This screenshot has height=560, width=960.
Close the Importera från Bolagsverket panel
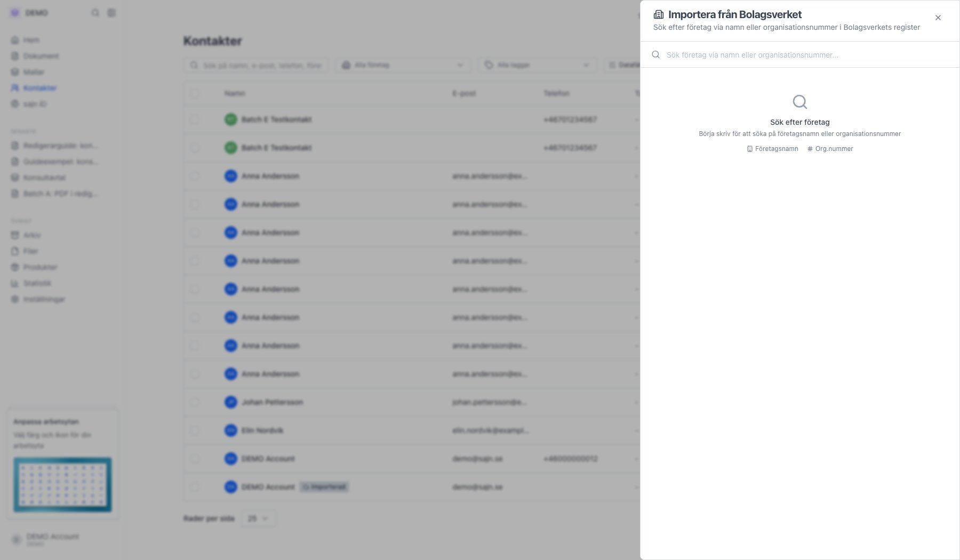[938, 18]
